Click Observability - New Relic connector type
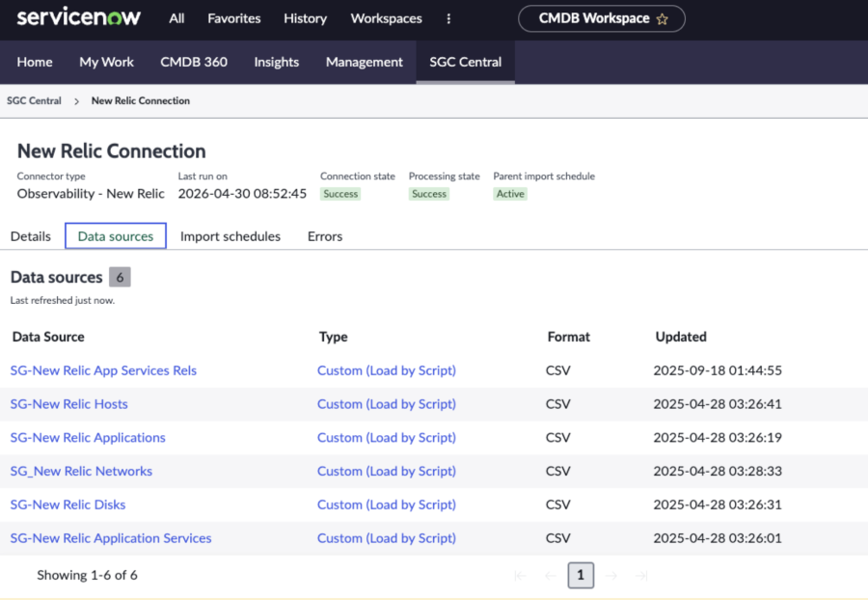 tap(91, 194)
